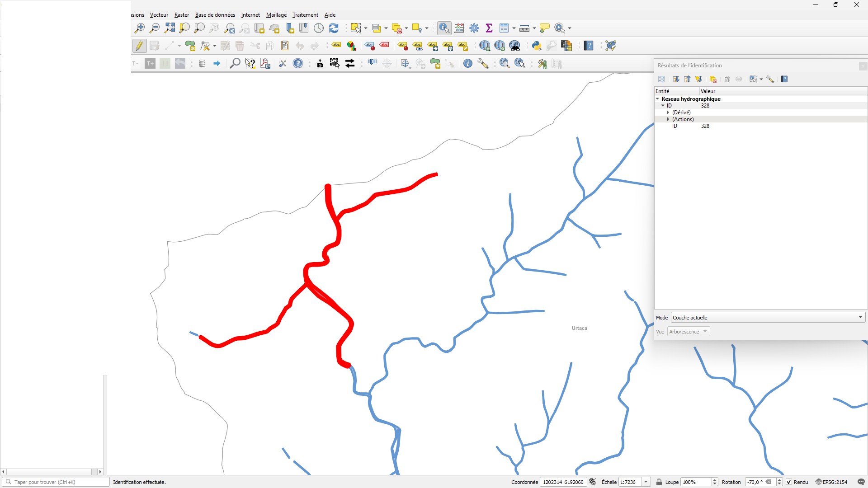Select the Identify Features tool
This screenshot has height=488, width=868.
(x=444, y=28)
